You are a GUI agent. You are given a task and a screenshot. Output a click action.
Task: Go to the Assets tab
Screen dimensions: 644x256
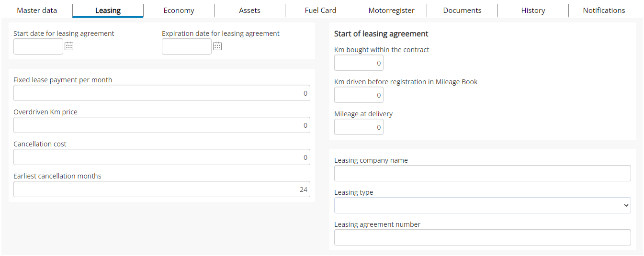point(249,10)
